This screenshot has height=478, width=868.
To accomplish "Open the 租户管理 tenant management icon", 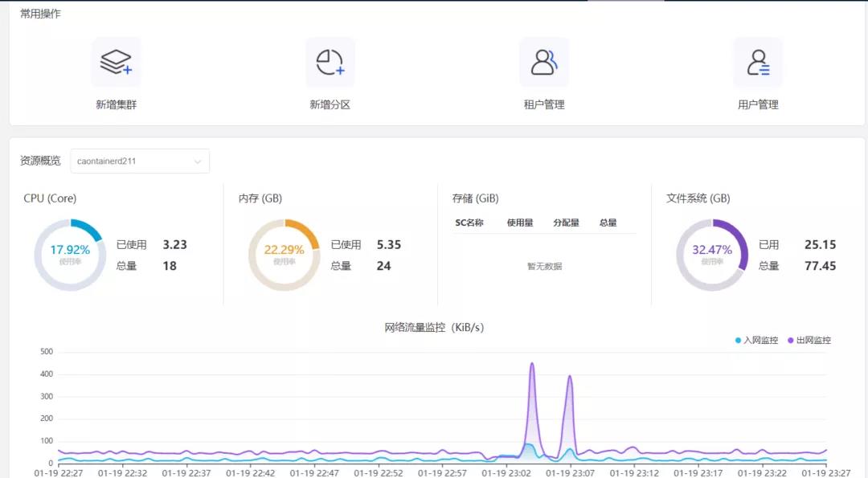I will [x=544, y=62].
